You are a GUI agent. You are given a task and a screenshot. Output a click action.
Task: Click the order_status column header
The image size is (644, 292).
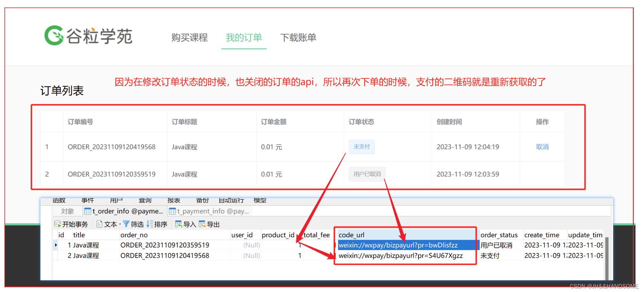point(499,235)
